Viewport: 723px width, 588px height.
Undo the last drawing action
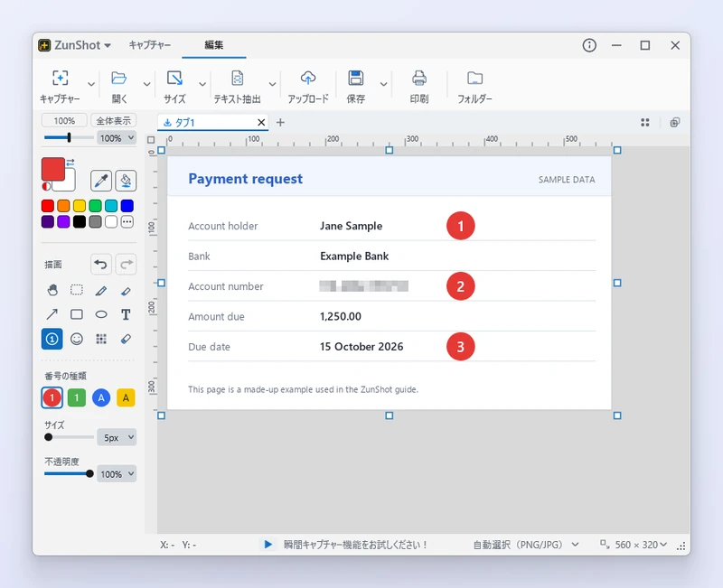[100, 265]
